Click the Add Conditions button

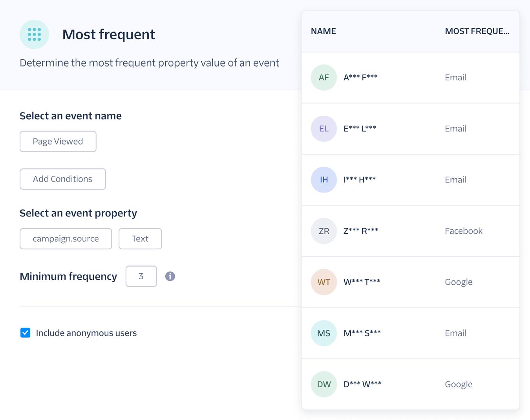point(63,179)
